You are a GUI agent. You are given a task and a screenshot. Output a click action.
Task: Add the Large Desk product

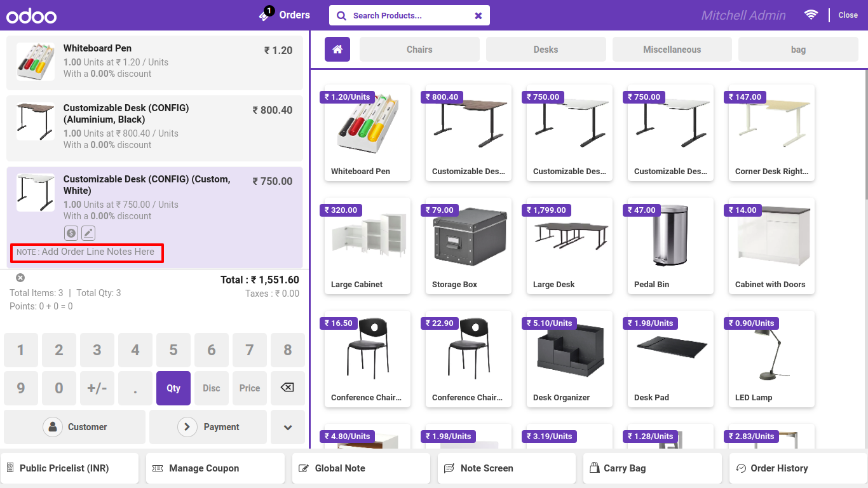(x=569, y=246)
